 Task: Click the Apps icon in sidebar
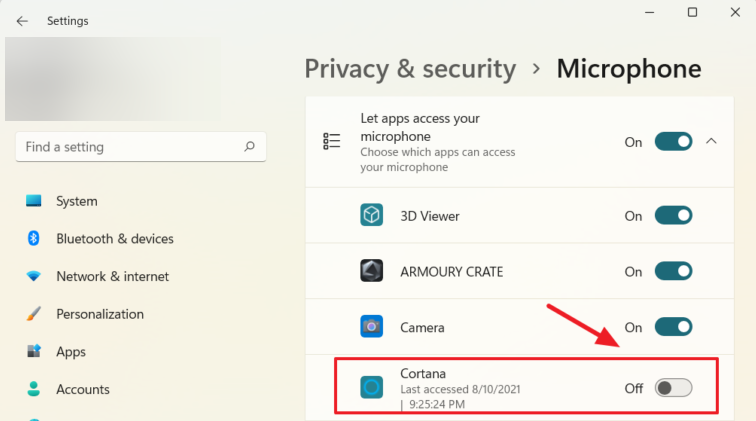[x=33, y=351]
